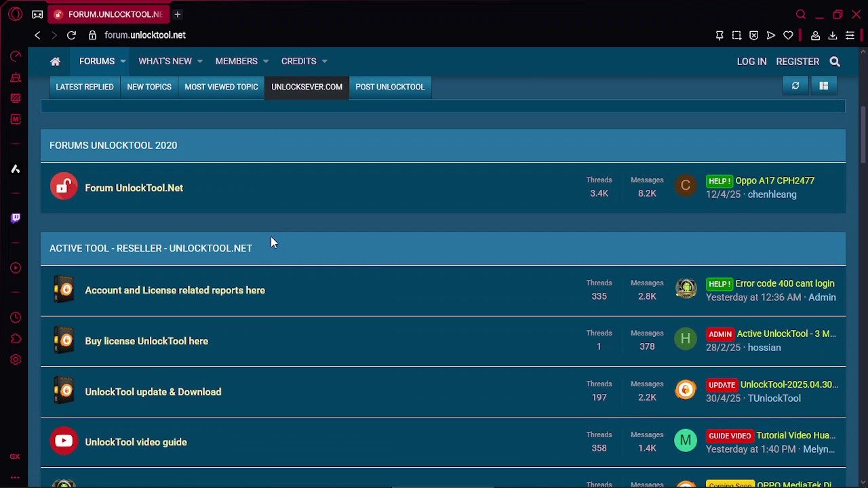Open the What's New nav item

tap(165, 61)
